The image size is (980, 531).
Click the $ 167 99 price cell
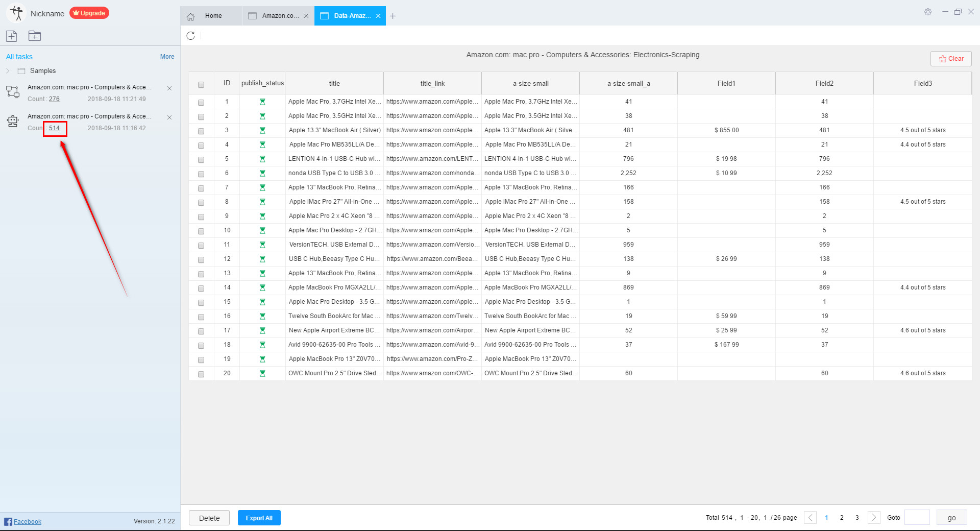pos(726,345)
